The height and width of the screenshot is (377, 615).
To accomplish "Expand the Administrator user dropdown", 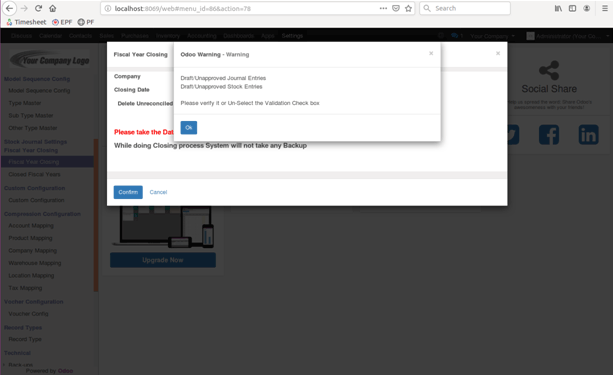I will (568, 36).
